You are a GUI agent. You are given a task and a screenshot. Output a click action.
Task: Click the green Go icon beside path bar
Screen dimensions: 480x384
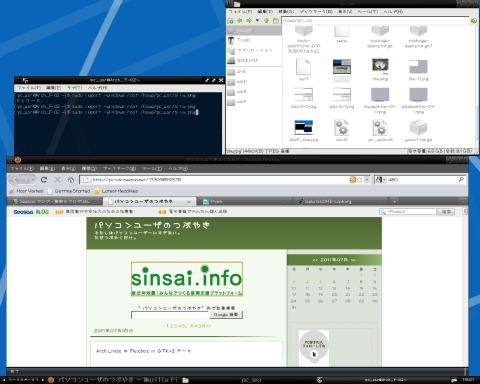click(474, 21)
